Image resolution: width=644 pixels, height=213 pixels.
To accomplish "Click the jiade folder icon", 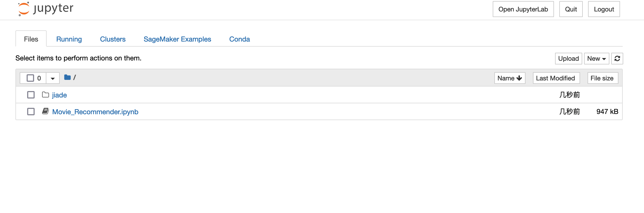I will [46, 95].
